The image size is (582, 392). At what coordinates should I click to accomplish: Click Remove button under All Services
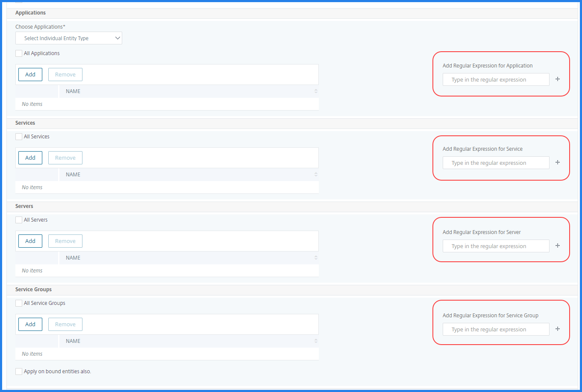pos(65,158)
